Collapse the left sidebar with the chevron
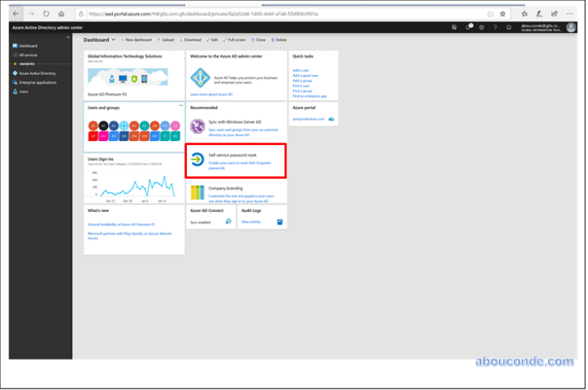 click(x=68, y=39)
